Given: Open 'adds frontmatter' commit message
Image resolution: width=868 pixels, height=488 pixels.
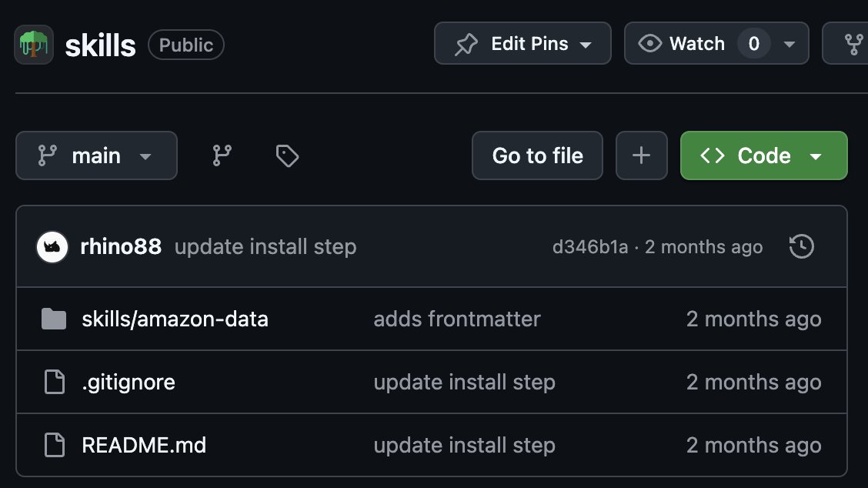Looking at the screenshot, I should (x=456, y=319).
